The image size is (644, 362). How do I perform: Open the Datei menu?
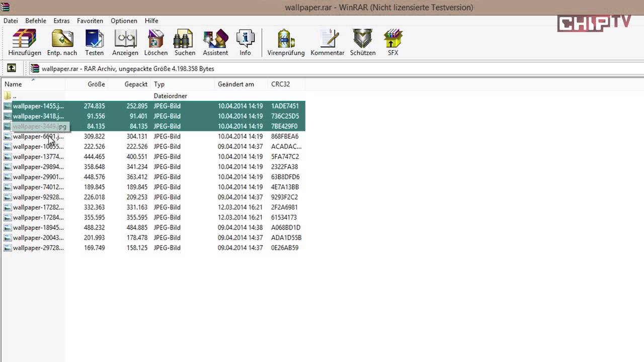[11, 21]
